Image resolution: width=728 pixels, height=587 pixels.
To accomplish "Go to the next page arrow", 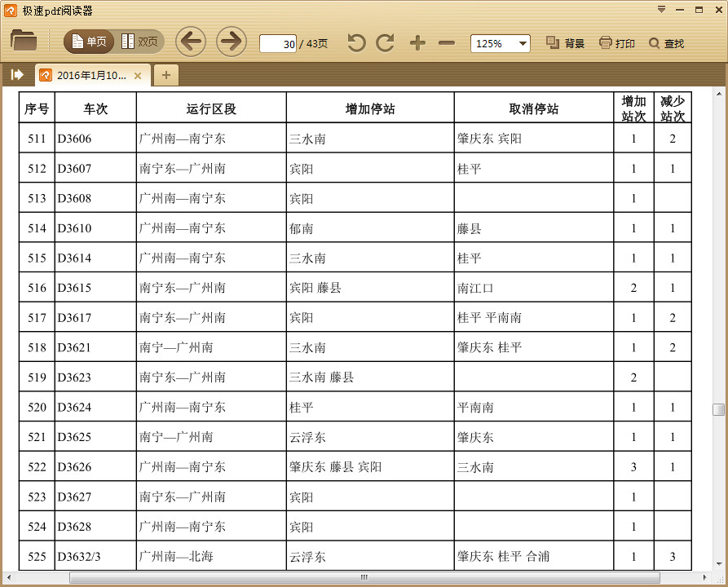I will coord(232,42).
